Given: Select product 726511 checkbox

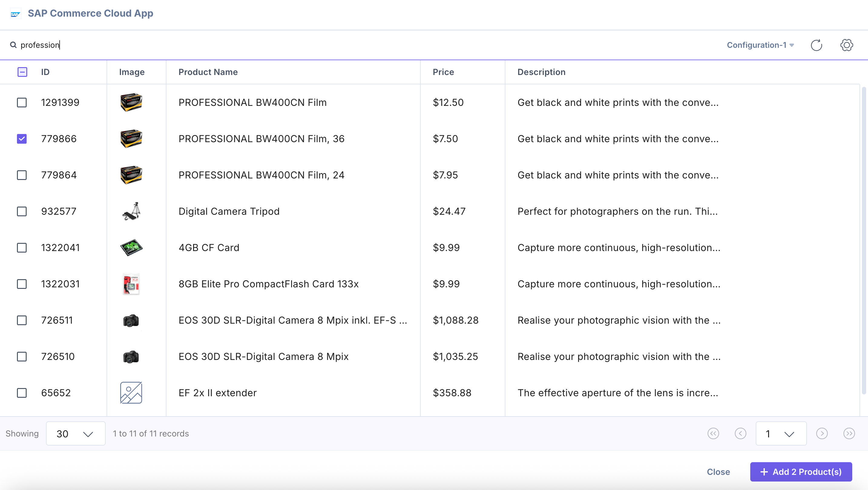Looking at the screenshot, I should (22, 320).
